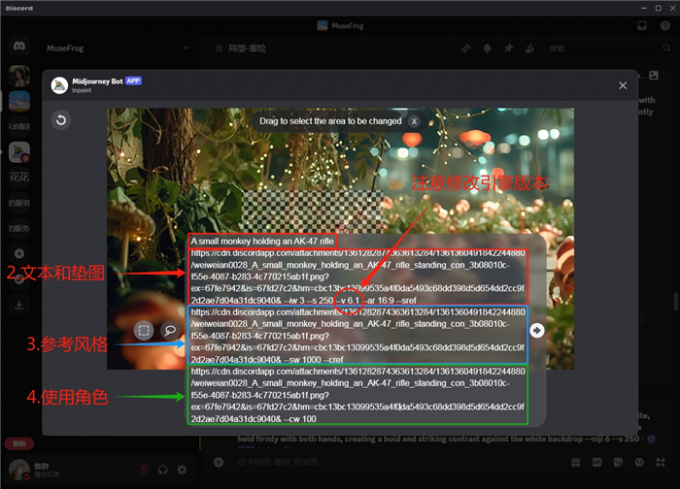Open the Discord inbox icon
The image size is (680, 489).
(642, 26)
